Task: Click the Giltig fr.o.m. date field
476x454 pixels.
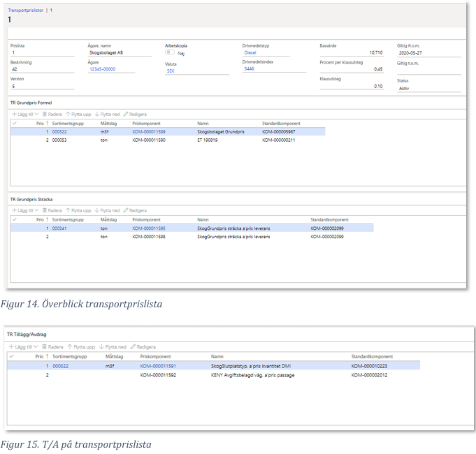Action: click(x=428, y=52)
